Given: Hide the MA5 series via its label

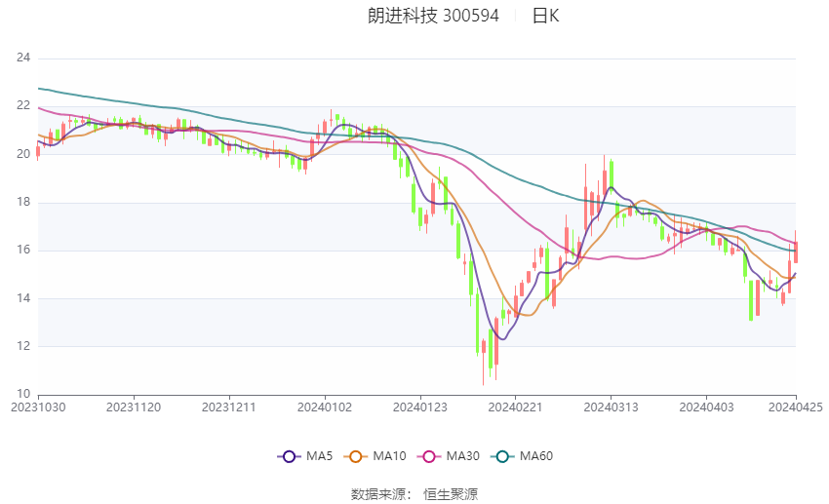Looking at the screenshot, I should (x=319, y=456).
